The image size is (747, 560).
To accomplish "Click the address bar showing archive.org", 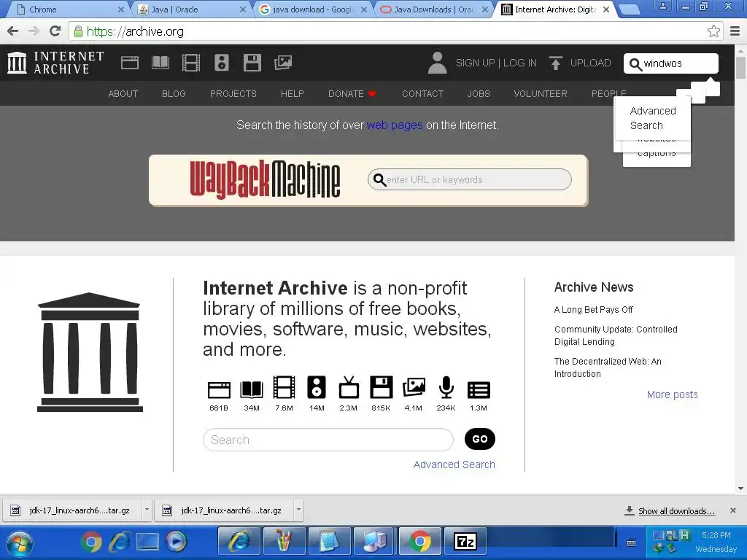I will (396, 31).
